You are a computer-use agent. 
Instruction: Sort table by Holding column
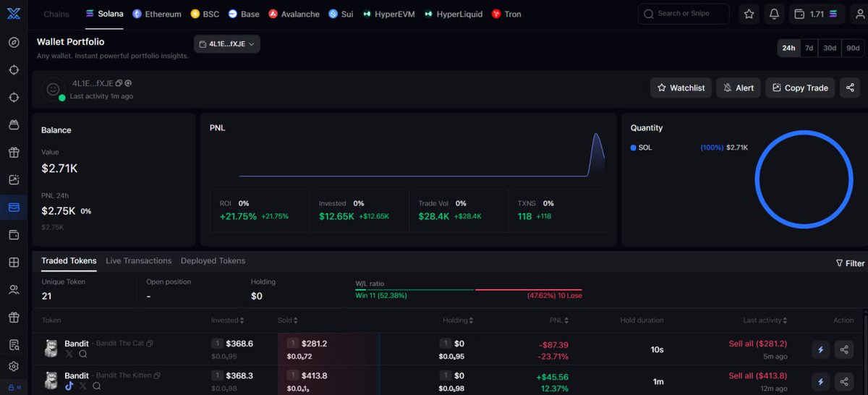(x=459, y=320)
